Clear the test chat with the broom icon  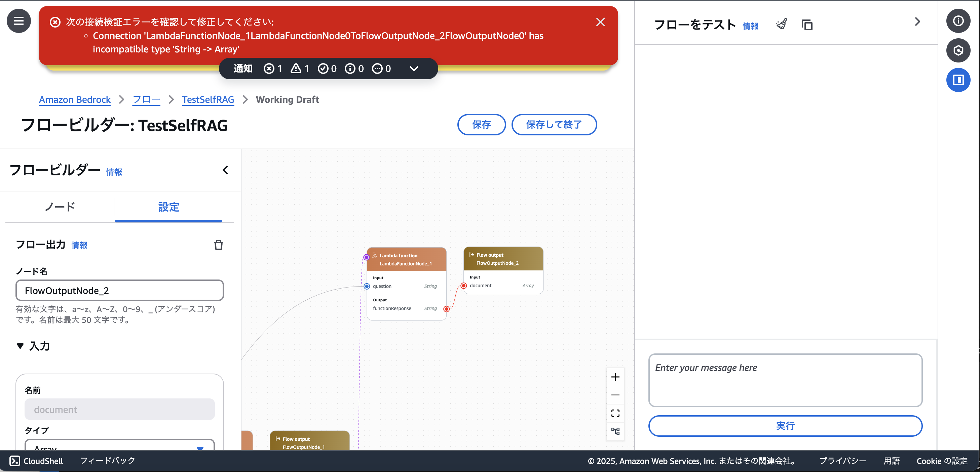coord(781,24)
